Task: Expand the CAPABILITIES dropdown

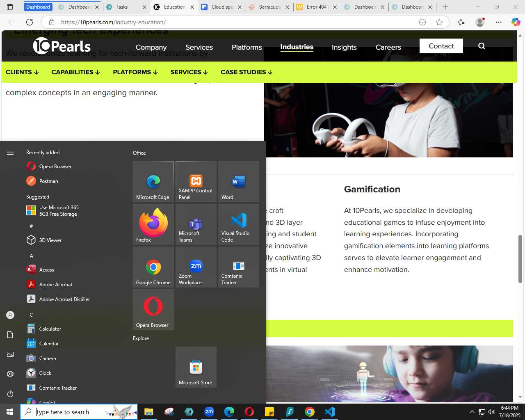Action: click(75, 72)
